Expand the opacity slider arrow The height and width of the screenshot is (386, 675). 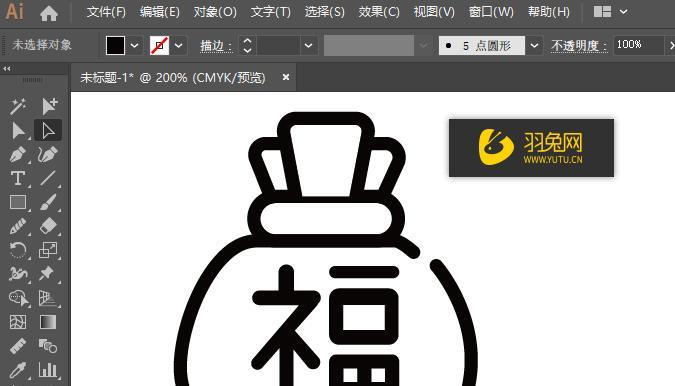(x=671, y=45)
